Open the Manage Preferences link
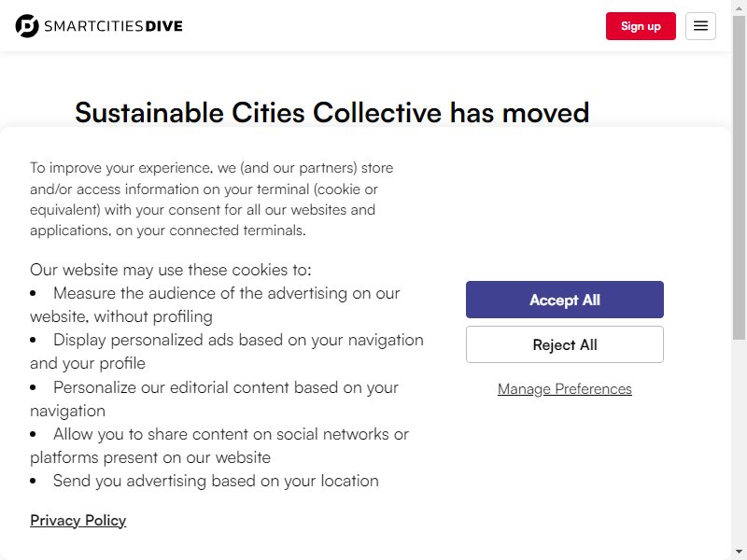Image resolution: width=747 pixels, height=560 pixels. tap(565, 389)
